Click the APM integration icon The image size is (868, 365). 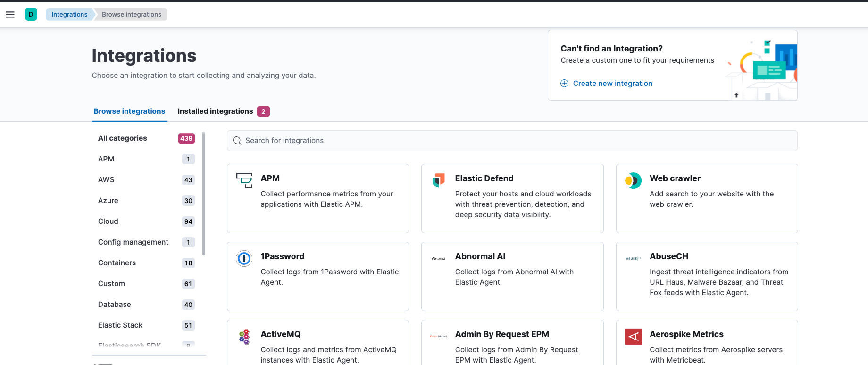coord(244,180)
